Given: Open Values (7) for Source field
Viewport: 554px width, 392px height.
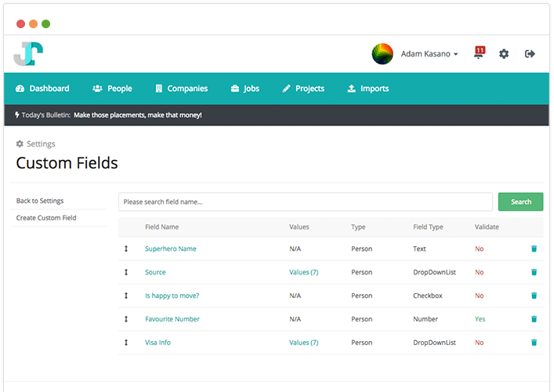Looking at the screenshot, I should [303, 272].
